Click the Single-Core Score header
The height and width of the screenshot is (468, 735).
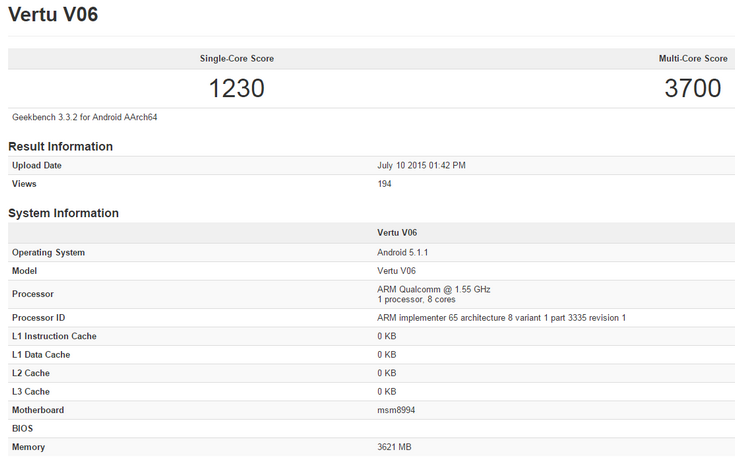coord(237,59)
